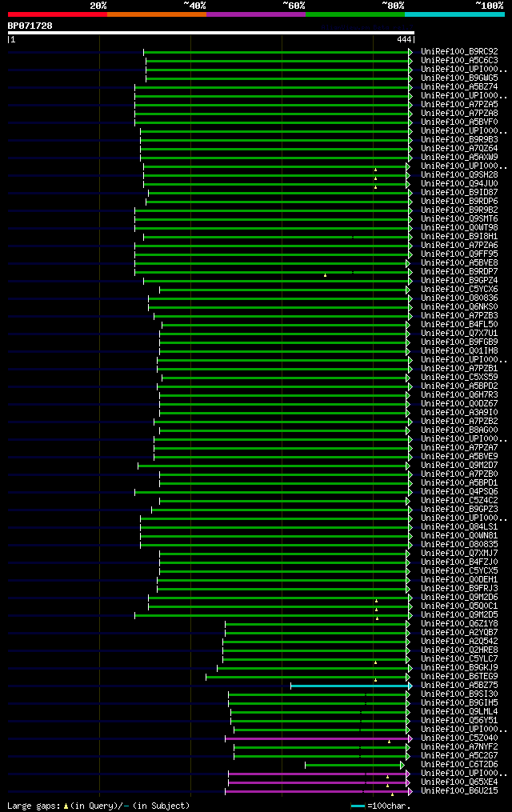Open hit UniRef100_Q0WT98

tap(459, 228)
